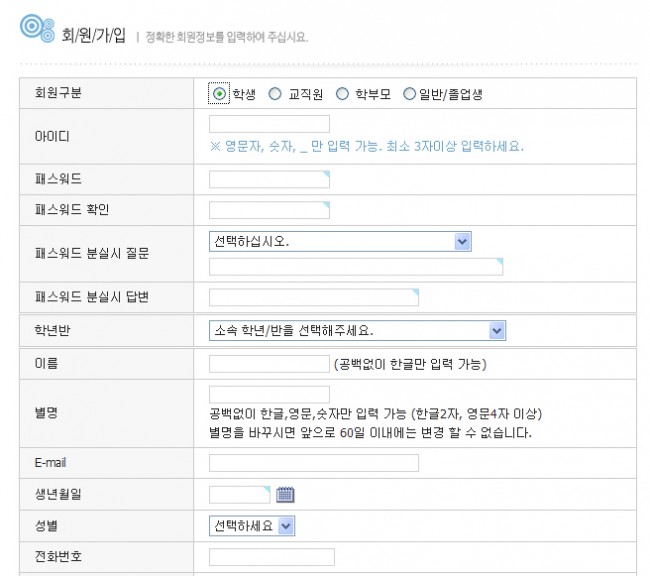The image size is (650, 576).
Task: Choose the 학부모 member type
Action: (x=342, y=94)
